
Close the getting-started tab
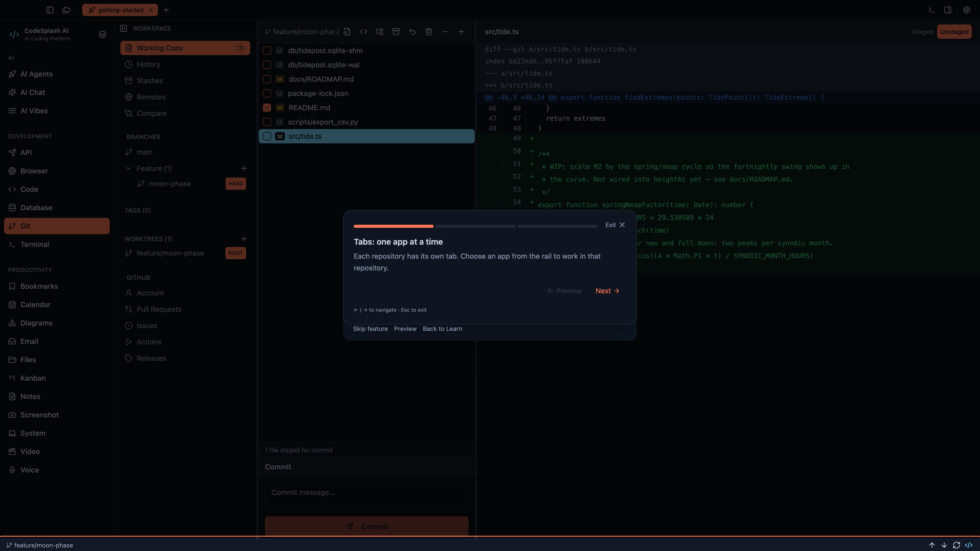point(151,10)
